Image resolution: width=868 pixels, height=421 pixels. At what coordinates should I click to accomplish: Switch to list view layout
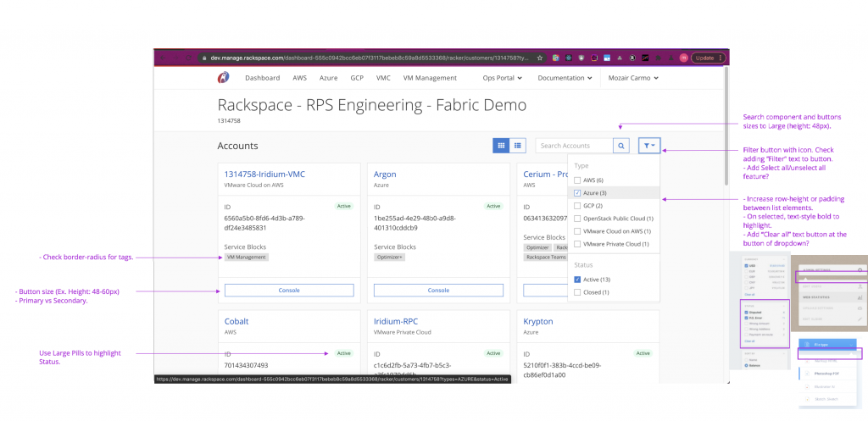(518, 146)
